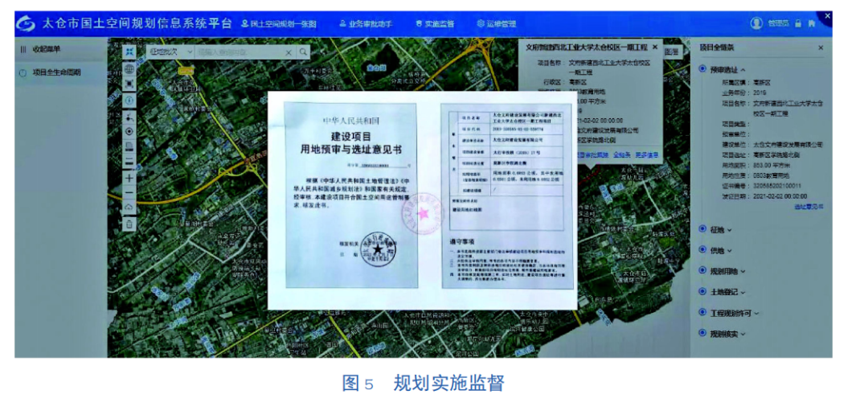Open the 选址意见书 link

pos(809,207)
